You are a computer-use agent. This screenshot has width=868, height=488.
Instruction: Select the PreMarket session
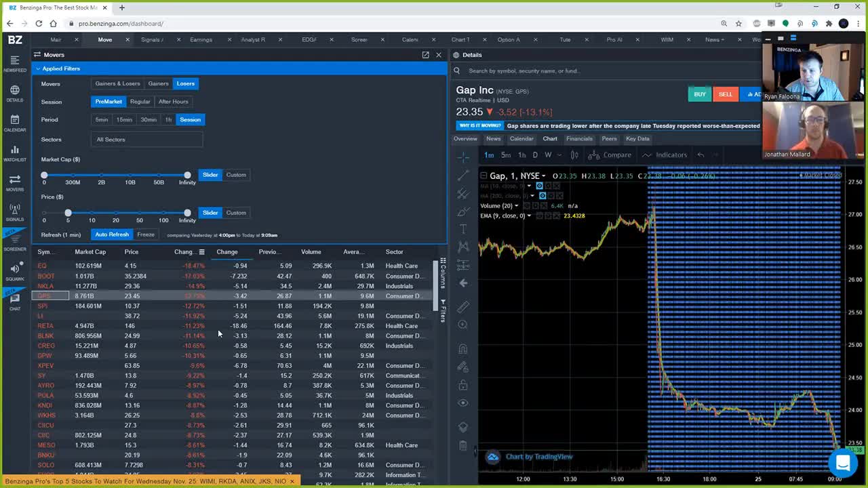coord(108,102)
